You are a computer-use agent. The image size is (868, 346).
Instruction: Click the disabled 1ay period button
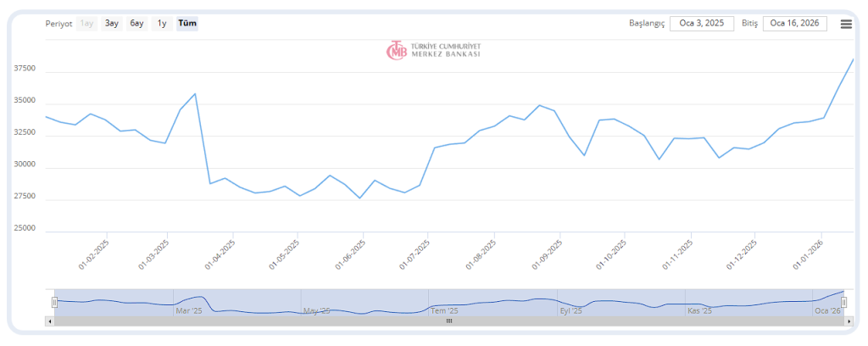pyautogui.click(x=86, y=24)
